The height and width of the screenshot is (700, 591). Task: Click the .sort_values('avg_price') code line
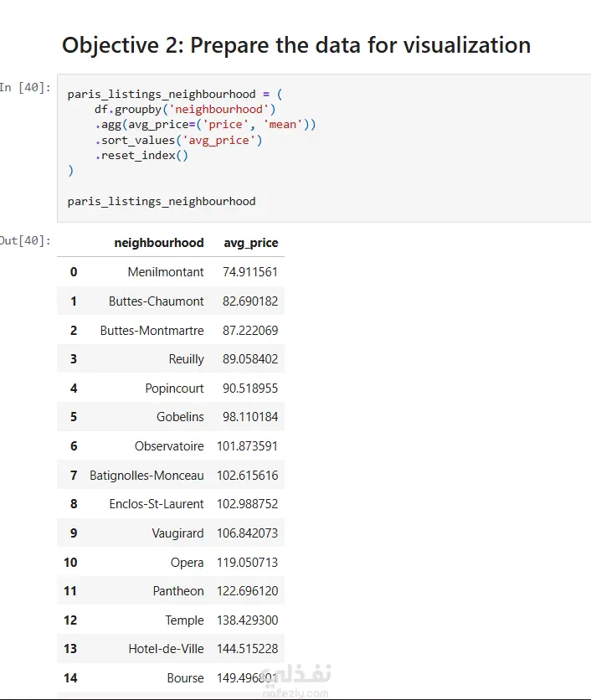(x=178, y=140)
